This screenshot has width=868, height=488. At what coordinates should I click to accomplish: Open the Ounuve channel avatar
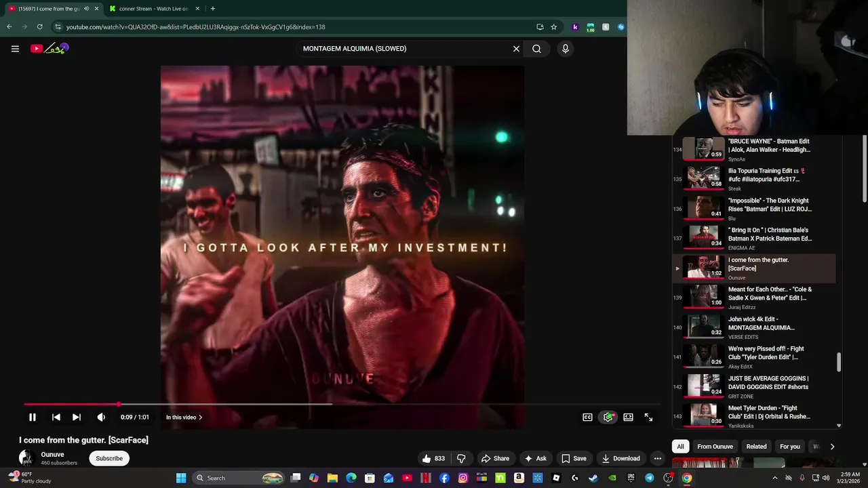pos(27,458)
